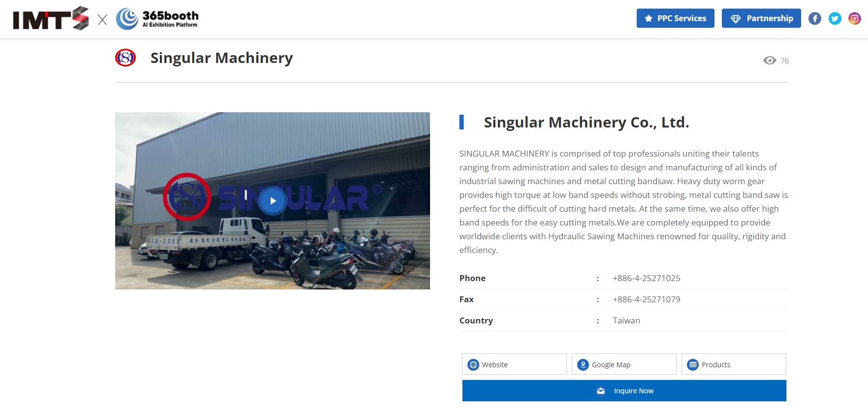Click the IMTS logo in header
Viewport: 868px width, 415px height.
[51, 19]
